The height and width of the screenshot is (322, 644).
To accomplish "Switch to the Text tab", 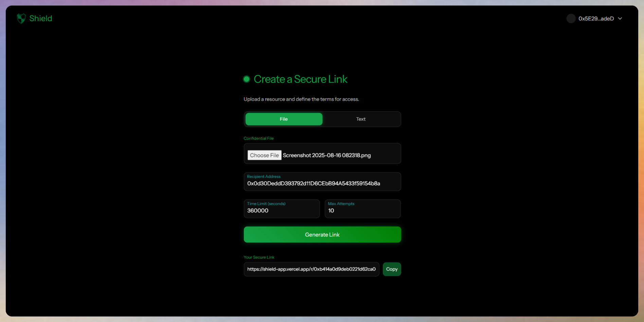I will (x=361, y=119).
